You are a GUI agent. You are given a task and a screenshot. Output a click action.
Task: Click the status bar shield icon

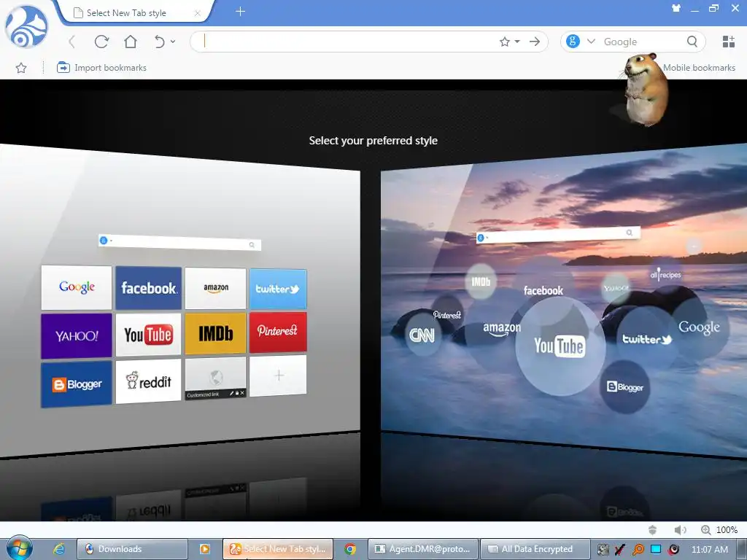click(653, 529)
